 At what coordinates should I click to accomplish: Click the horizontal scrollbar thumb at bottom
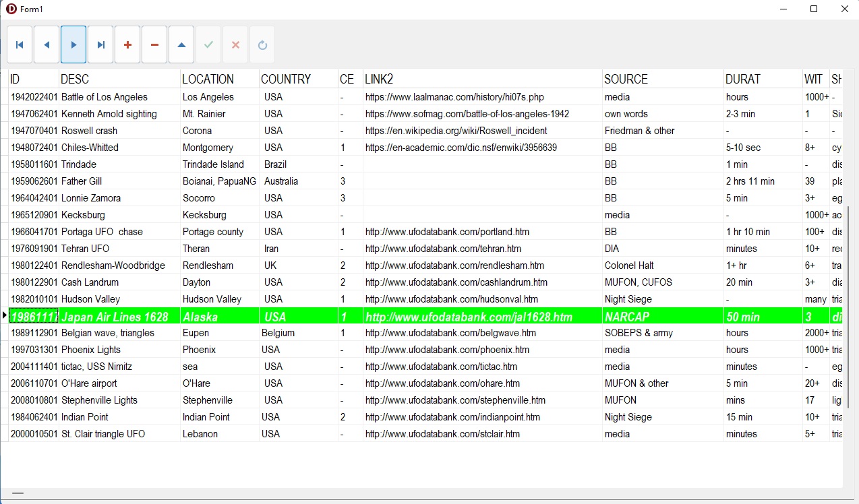[18, 493]
